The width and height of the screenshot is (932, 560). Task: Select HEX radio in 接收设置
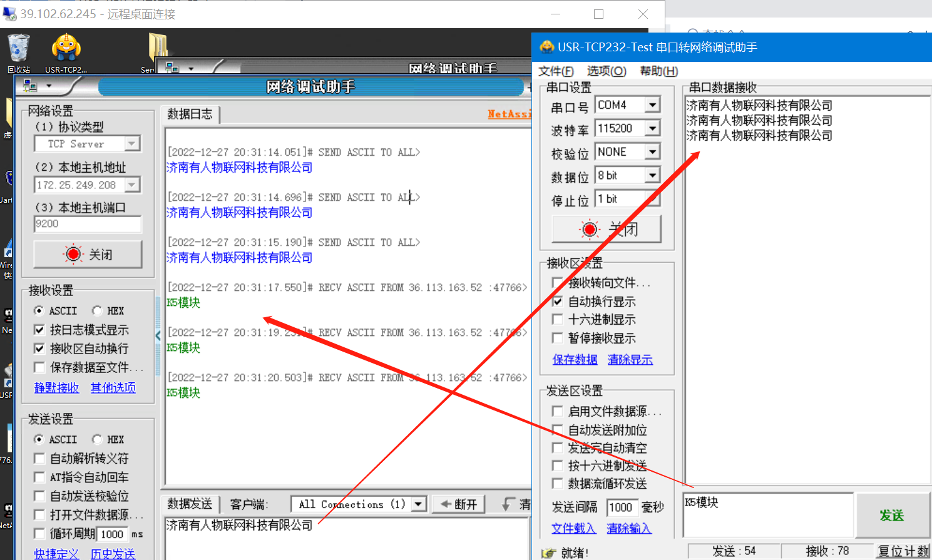(97, 311)
